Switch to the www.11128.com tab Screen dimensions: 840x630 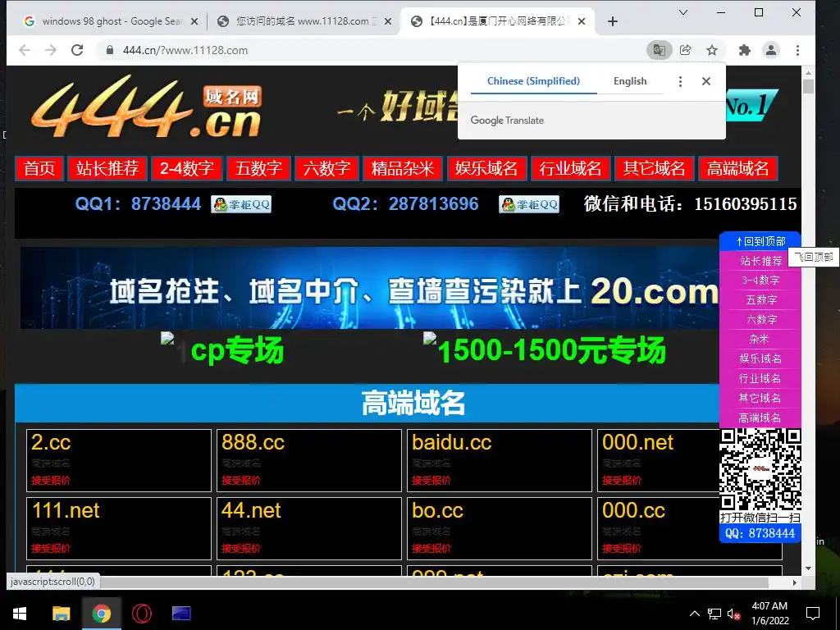pyautogui.click(x=303, y=21)
